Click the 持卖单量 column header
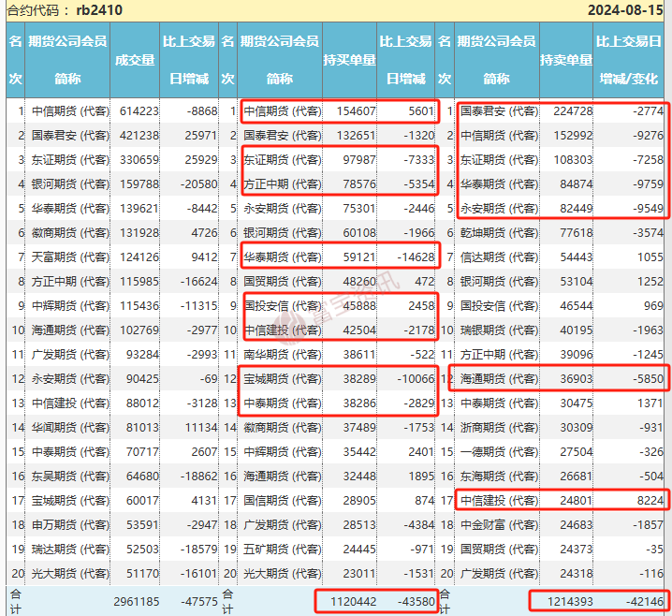Image resolution: width=672 pixels, height=616 pixels. [566, 60]
